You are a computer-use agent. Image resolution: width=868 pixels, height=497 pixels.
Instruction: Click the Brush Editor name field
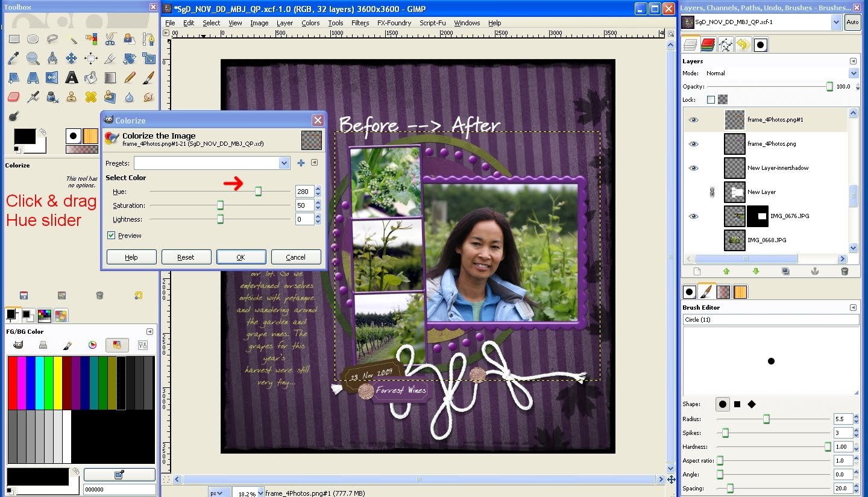[x=771, y=320]
